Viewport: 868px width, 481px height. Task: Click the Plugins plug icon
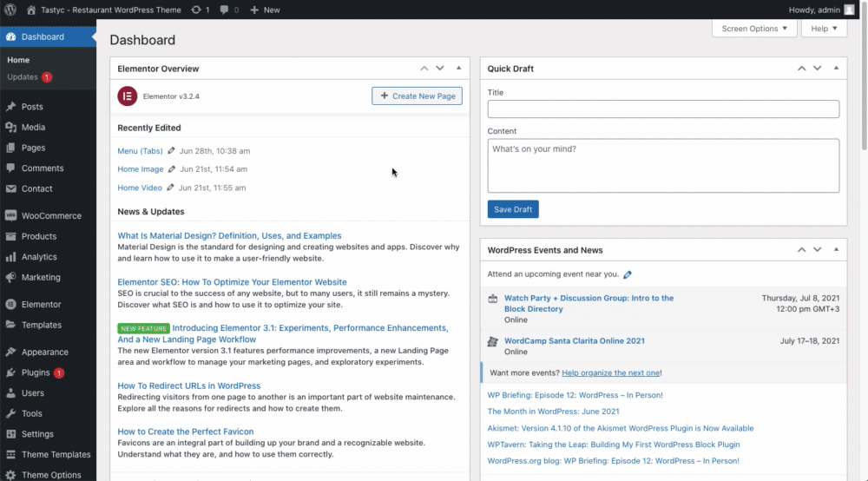click(10, 372)
